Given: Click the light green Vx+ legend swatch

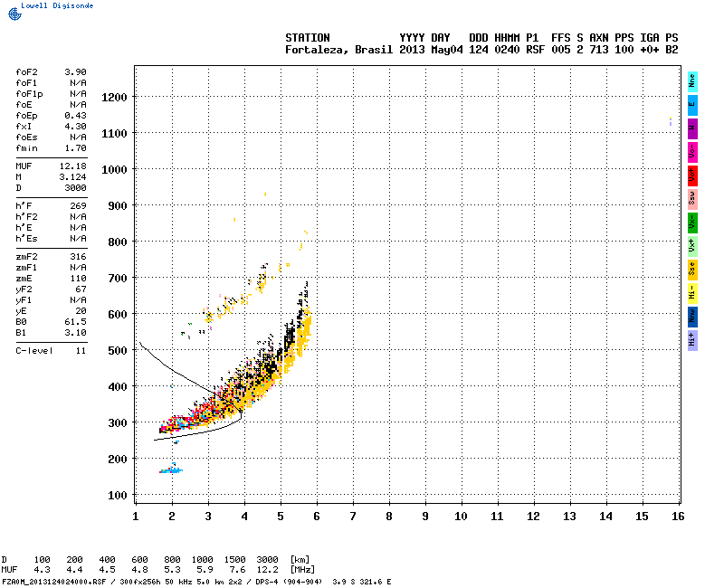Looking at the screenshot, I should tap(692, 246).
